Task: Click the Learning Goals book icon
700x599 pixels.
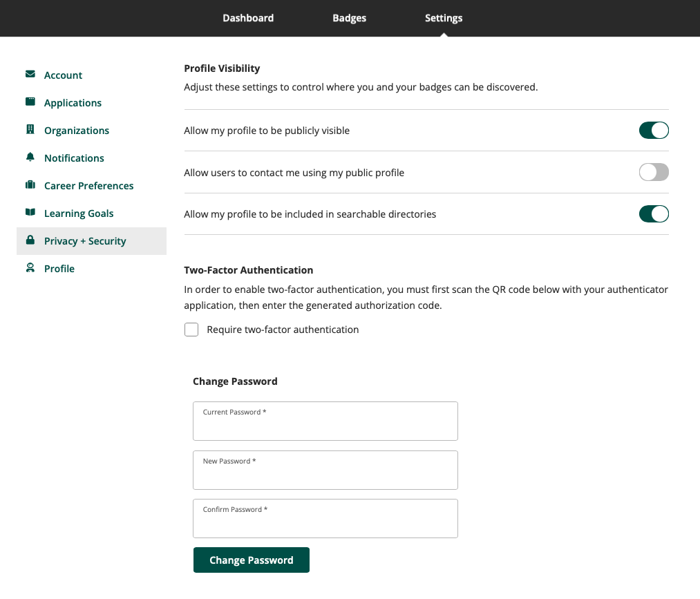Action: (30, 213)
